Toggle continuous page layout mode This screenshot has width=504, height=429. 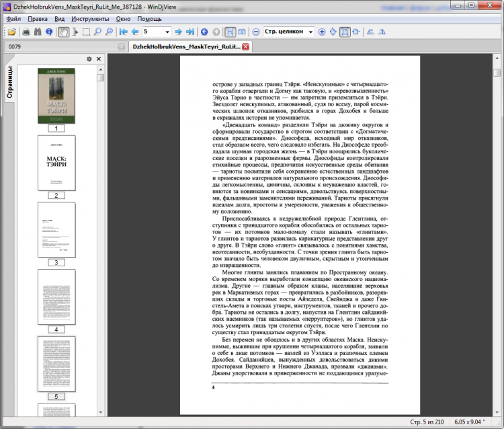point(230,32)
